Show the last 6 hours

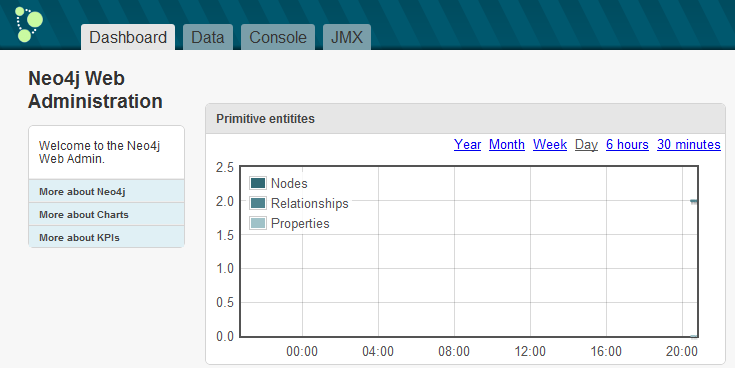627,144
